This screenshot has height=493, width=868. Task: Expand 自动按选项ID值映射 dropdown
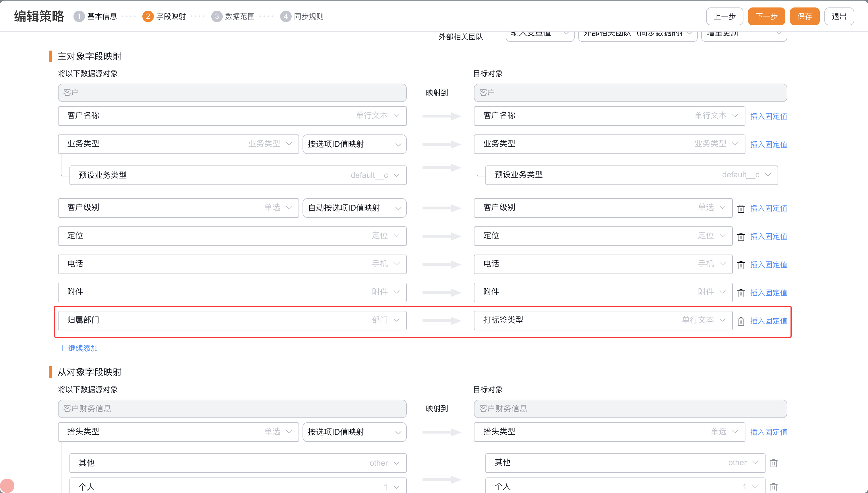click(x=354, y=208)
